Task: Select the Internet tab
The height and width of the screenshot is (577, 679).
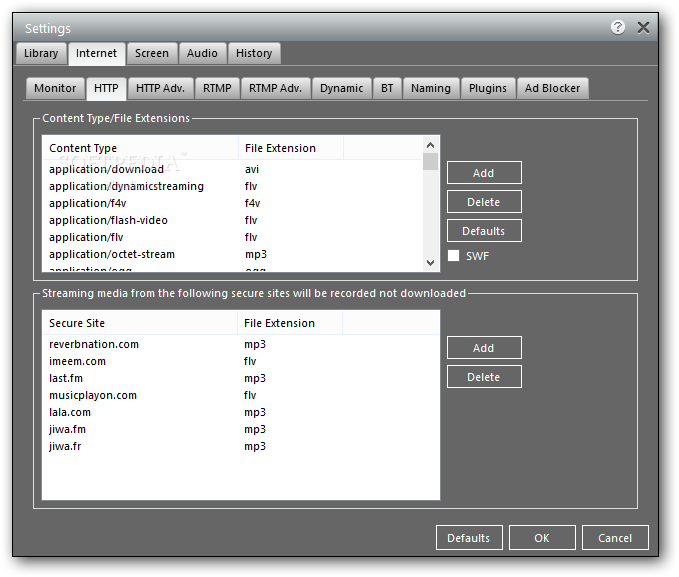Action: (97, 53)
